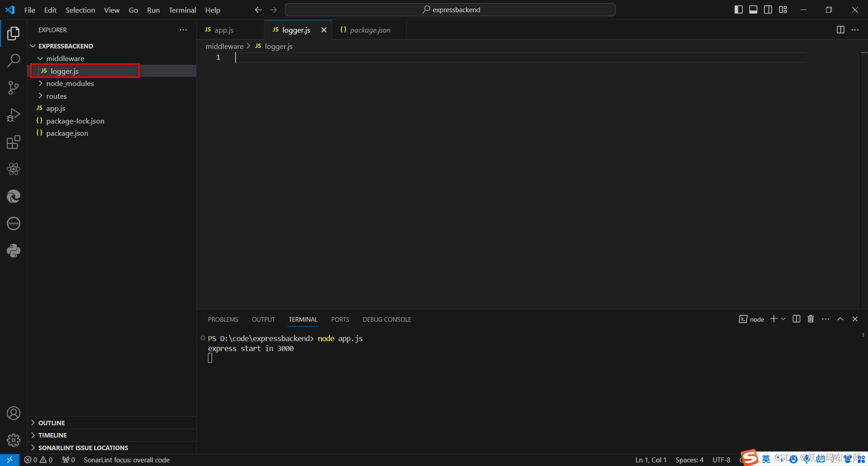Change file encoding via UTF-8
The image size is (868, 466).
pyautogui.click(x=722, y=460)
